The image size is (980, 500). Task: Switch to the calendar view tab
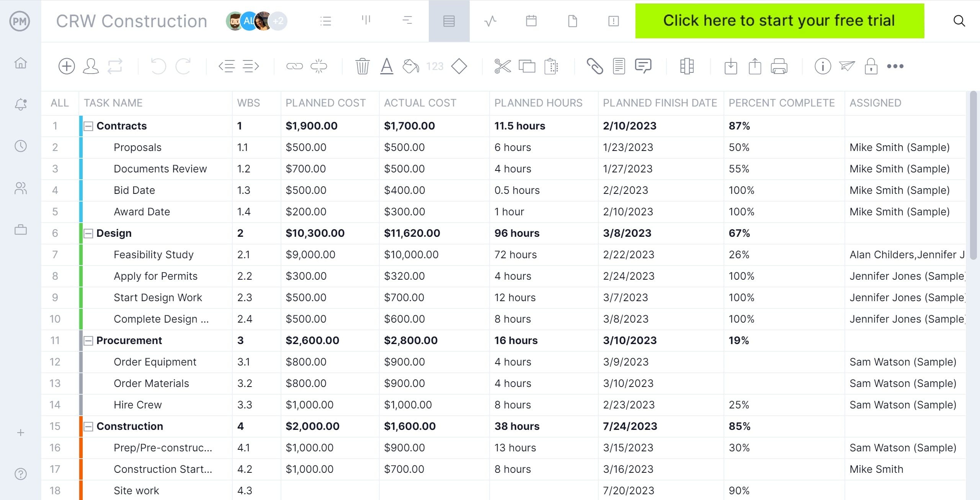(531, 21)
